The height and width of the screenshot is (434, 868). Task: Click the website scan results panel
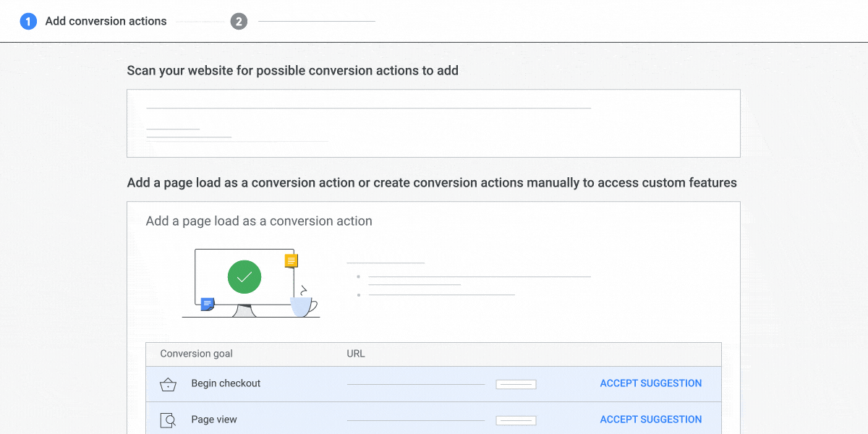click(433, 123)
